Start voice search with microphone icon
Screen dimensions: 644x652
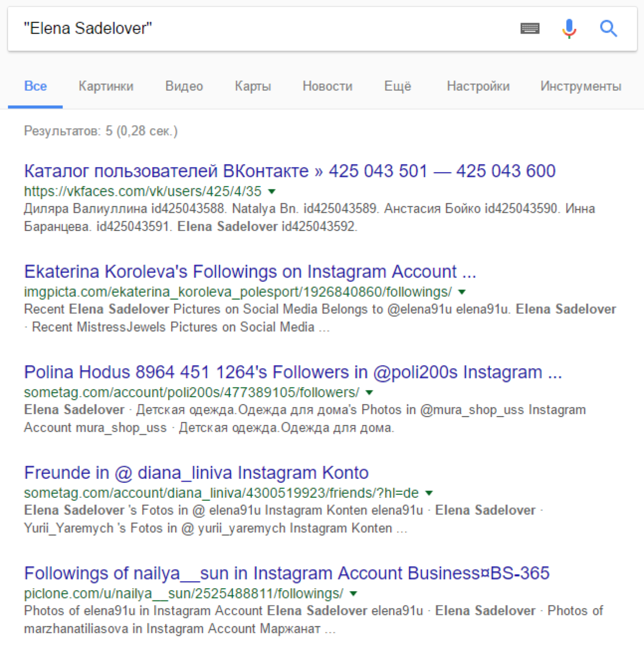[569, 29]
